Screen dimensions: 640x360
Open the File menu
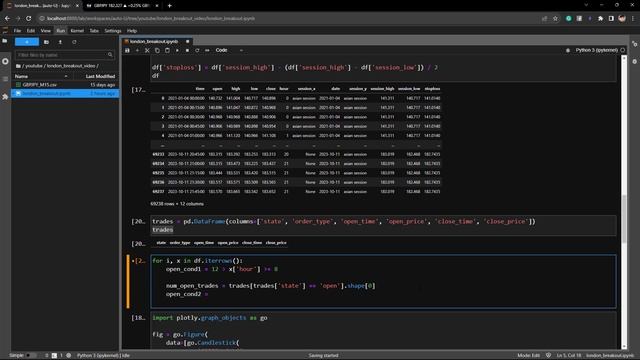(x=18, y=31)
